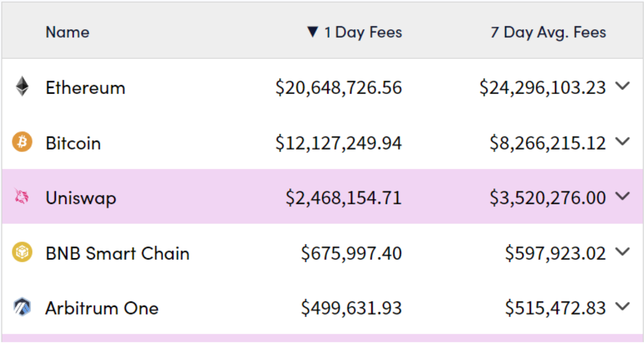This screenshot has width=644, height=343.
Task: Click the descending sort arrow indicator
Action: tap(312, 32)
